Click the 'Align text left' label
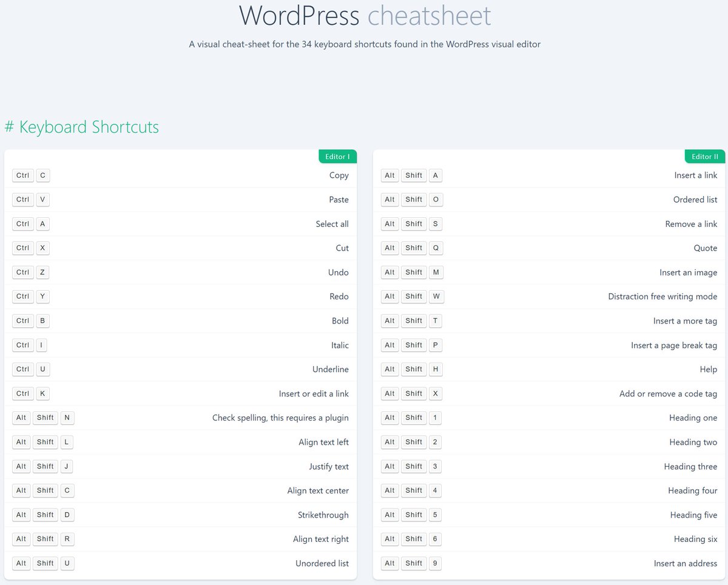The image size is (728, 585). (x=323, y=442)
